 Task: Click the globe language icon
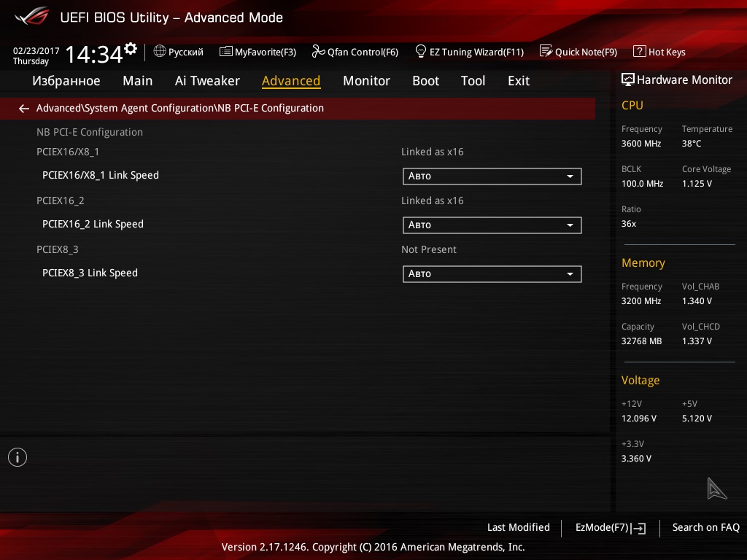click(160, 51)
